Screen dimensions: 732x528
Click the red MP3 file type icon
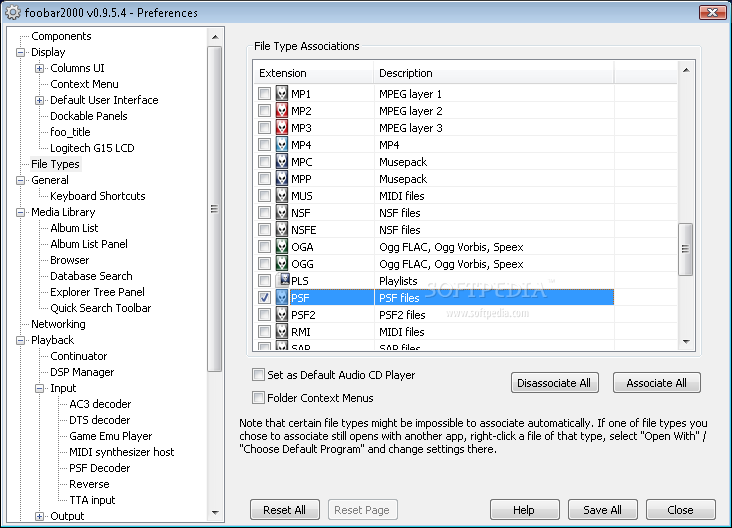coord(282,127)
